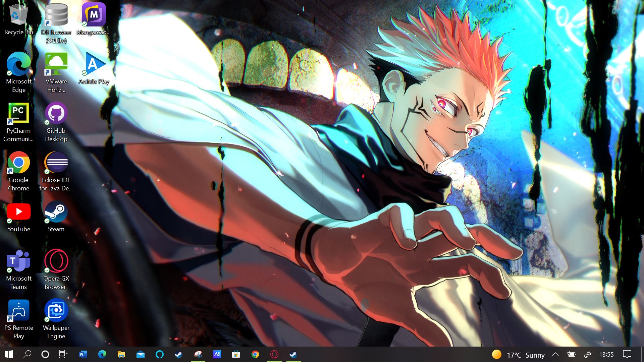Check the battery status tray icon
The width and height of the screenshot is (644, 362).
(571, 354)
